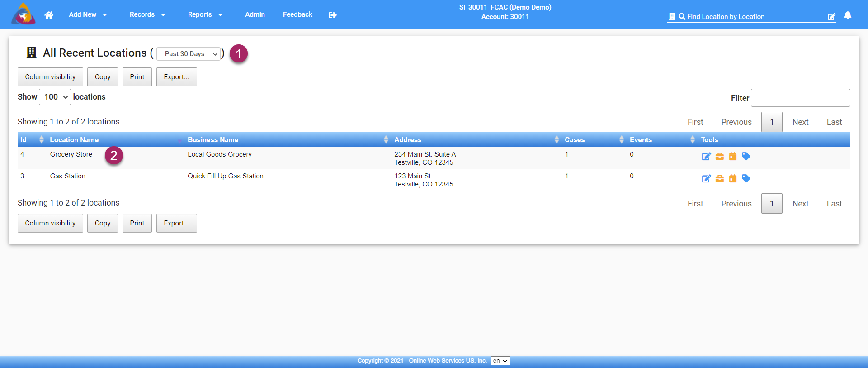
Task: Open events calendar for Gas Station
Action: tap(733, 179)
